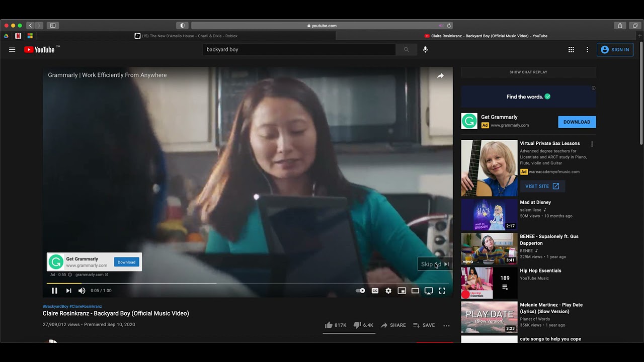644x362 pixels.
Task: Click the info icon on the Grammarly banner
Action: [x=593, y=88]
